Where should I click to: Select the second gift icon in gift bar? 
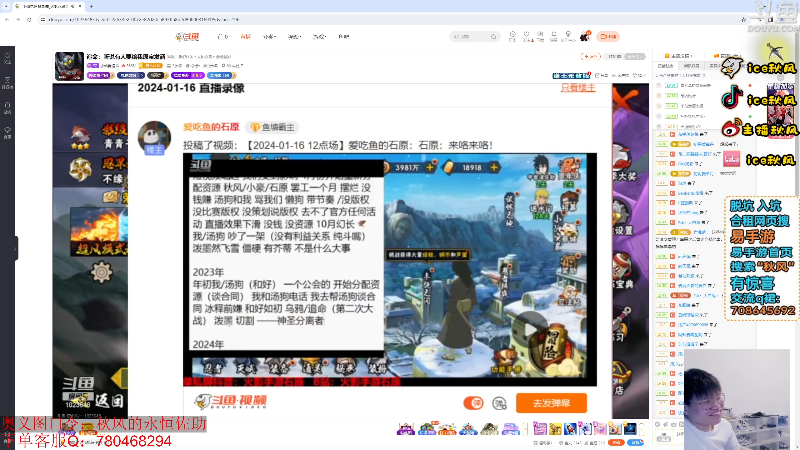click(x=427, y=429)
